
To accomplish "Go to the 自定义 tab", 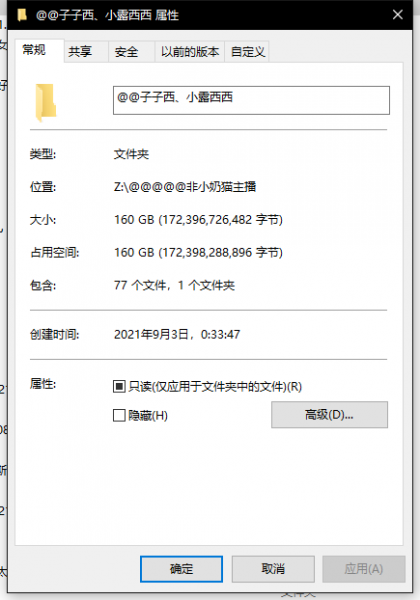I will coord(247,51).
